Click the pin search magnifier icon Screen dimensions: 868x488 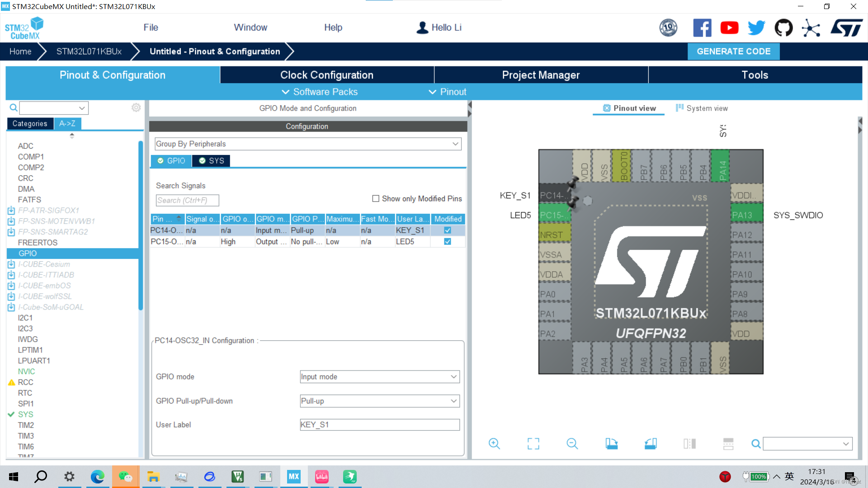coord(756,444)
